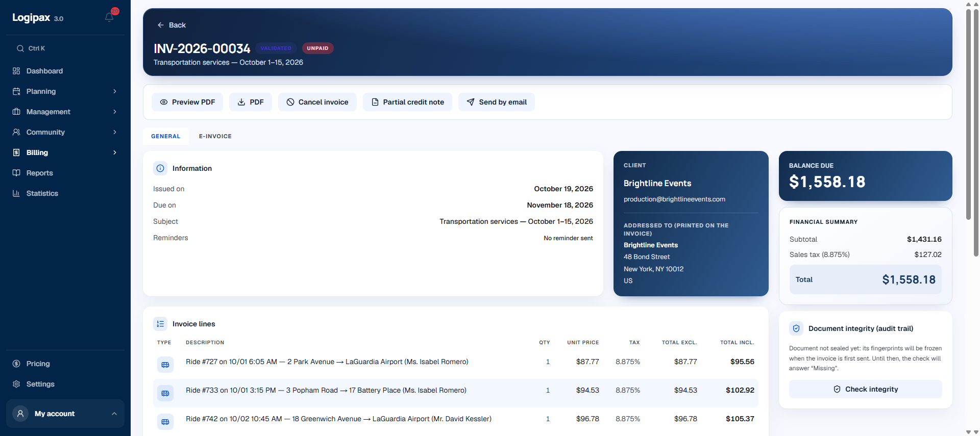Click the Ctrl K search field

65,48
